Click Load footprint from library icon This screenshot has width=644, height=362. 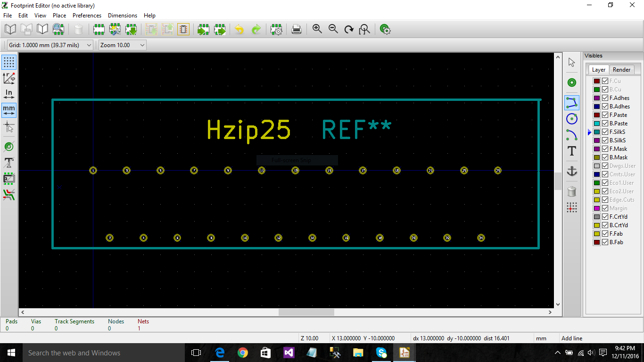131,30
